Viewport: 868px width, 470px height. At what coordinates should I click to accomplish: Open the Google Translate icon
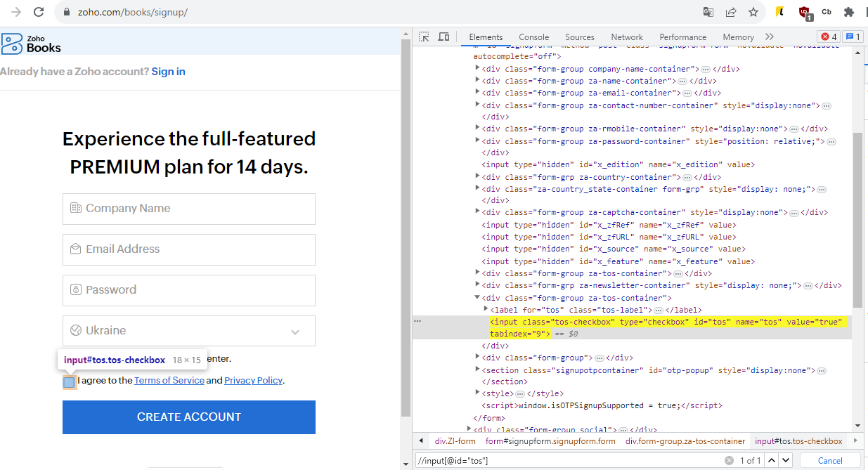click(x=708, y=12)
